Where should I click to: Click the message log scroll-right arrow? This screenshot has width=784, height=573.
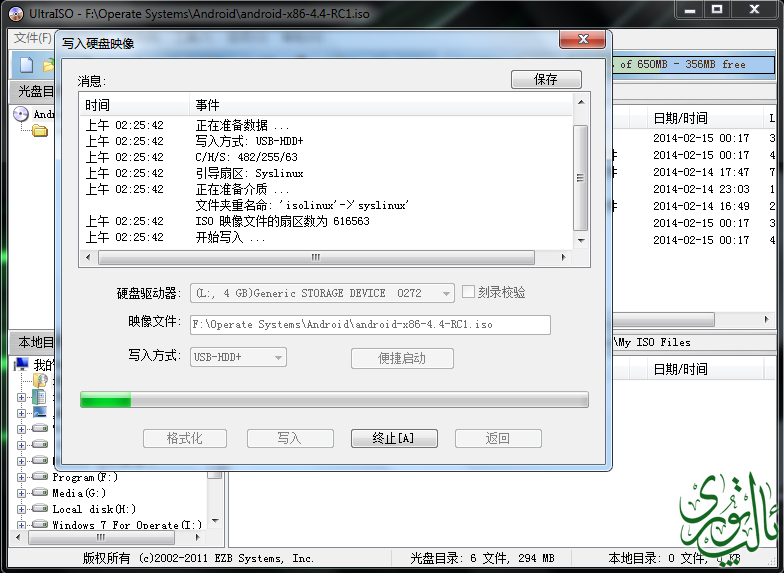pyautogui.click(x=564, y=258)
